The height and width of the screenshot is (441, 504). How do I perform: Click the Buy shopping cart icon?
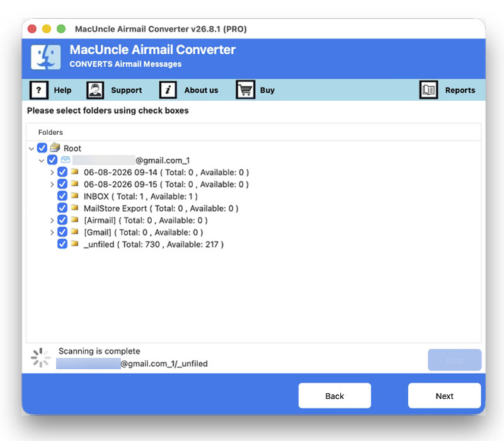[246, 89]
